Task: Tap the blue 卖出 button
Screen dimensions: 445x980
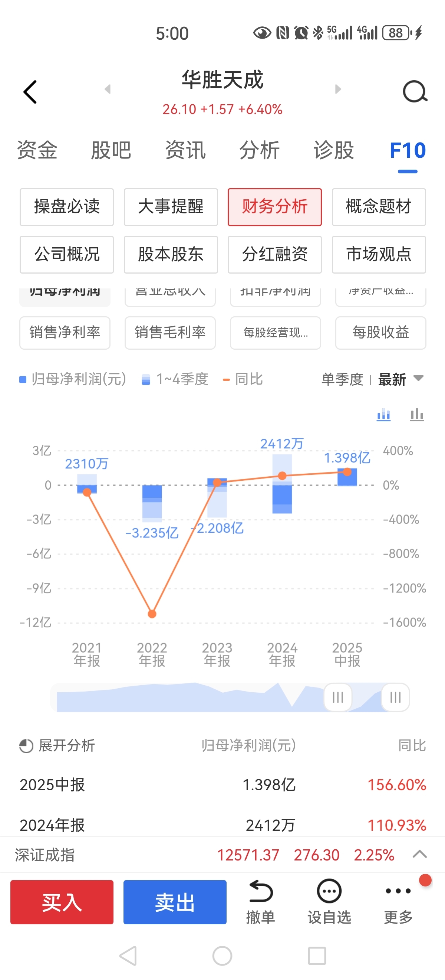Action: point(175,902)
